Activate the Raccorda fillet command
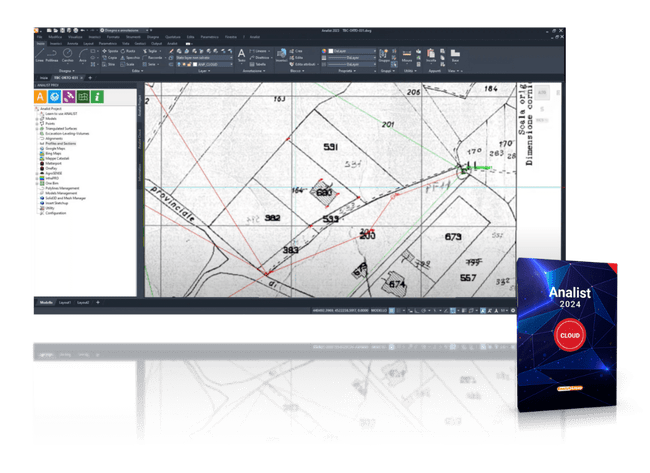650x473 pixels. tap(153, 58)
